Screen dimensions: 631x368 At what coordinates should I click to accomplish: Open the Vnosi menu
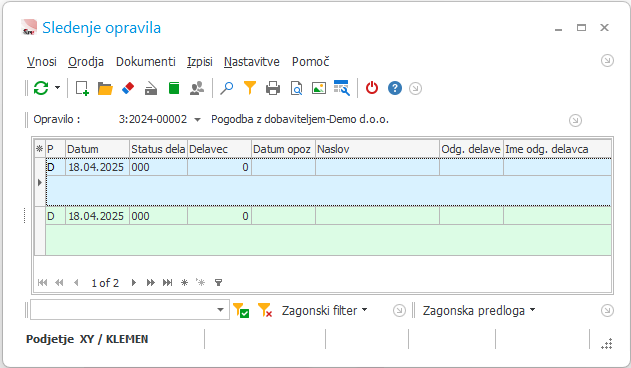click(x=42, y=62)
